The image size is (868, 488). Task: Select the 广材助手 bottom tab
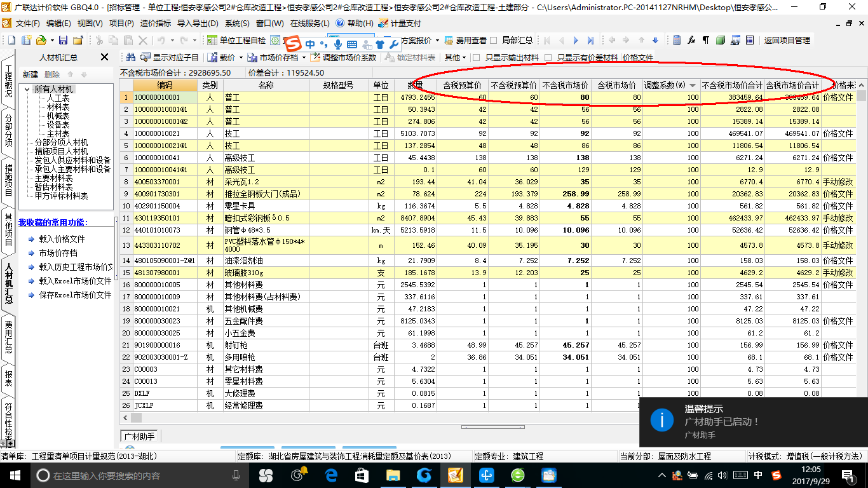coord(139,436)
